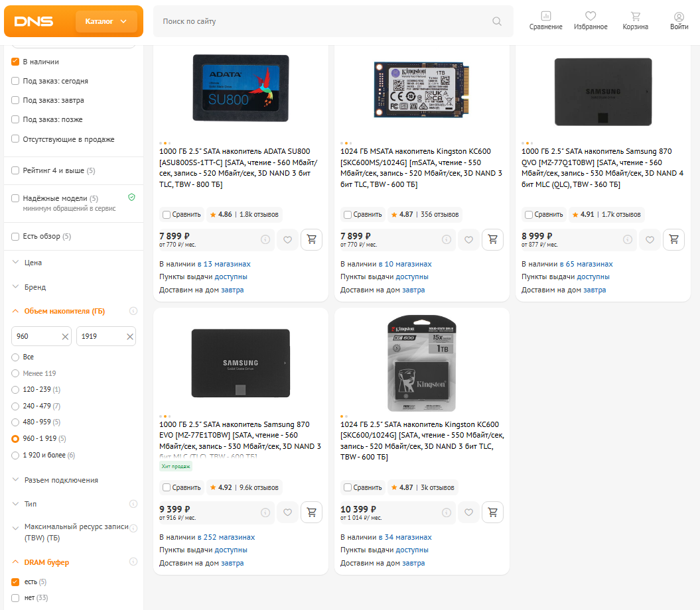
Task: Add ADATA SU800 to cart
Action: (x=312, y=239)
